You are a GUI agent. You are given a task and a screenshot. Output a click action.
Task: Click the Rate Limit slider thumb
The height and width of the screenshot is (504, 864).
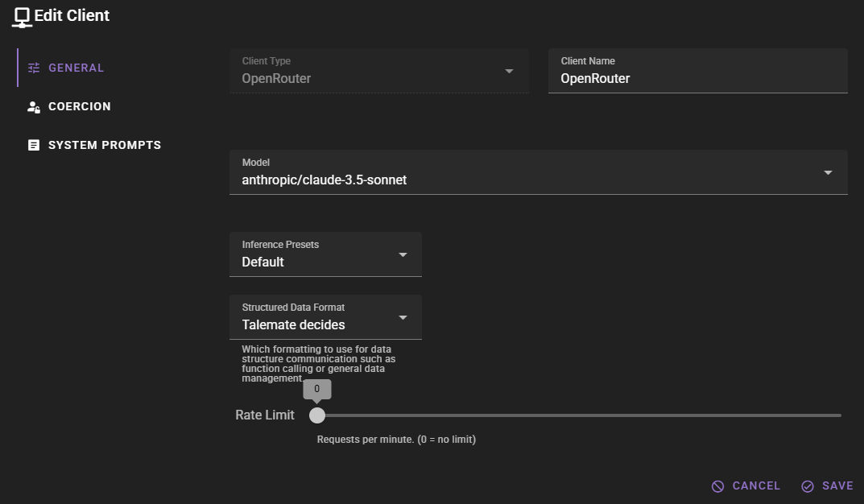click(316, 415)
